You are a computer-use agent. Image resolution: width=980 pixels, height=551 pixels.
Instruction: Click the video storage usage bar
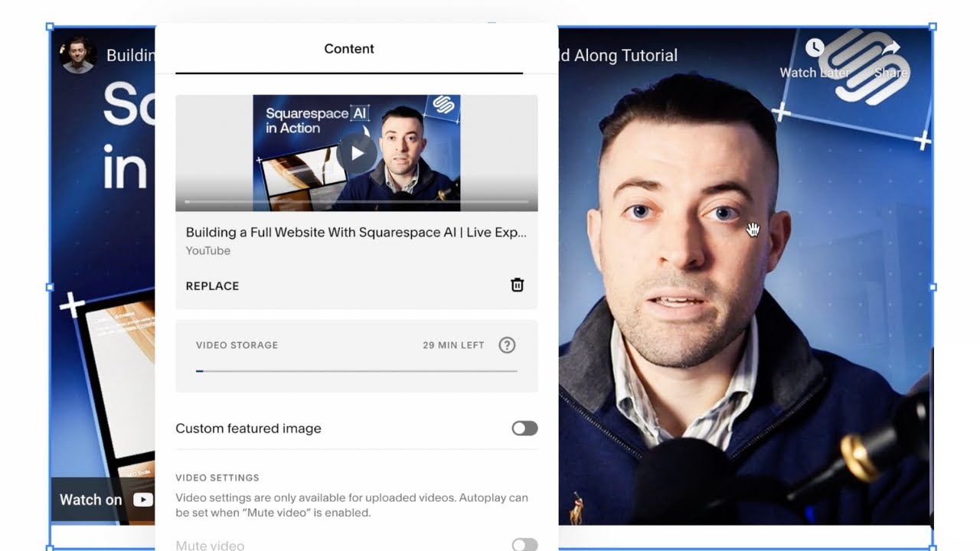pyautogui.click(x=357, y=371)
